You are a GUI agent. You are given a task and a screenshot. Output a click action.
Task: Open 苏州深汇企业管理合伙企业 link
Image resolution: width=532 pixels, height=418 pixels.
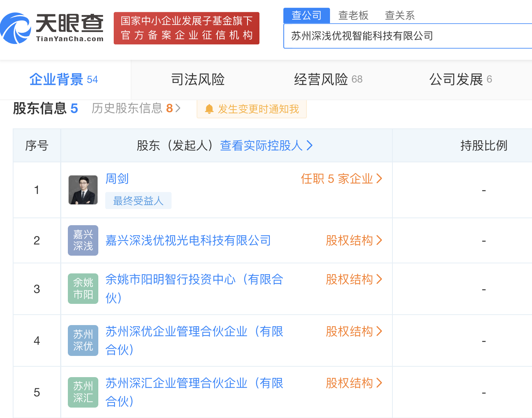point(195,392)
